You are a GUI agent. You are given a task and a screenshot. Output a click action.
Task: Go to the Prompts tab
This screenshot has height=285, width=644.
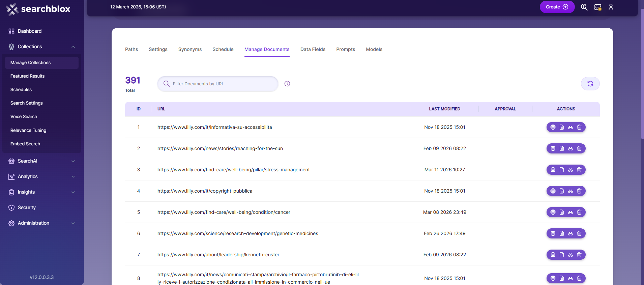point(346,49)
